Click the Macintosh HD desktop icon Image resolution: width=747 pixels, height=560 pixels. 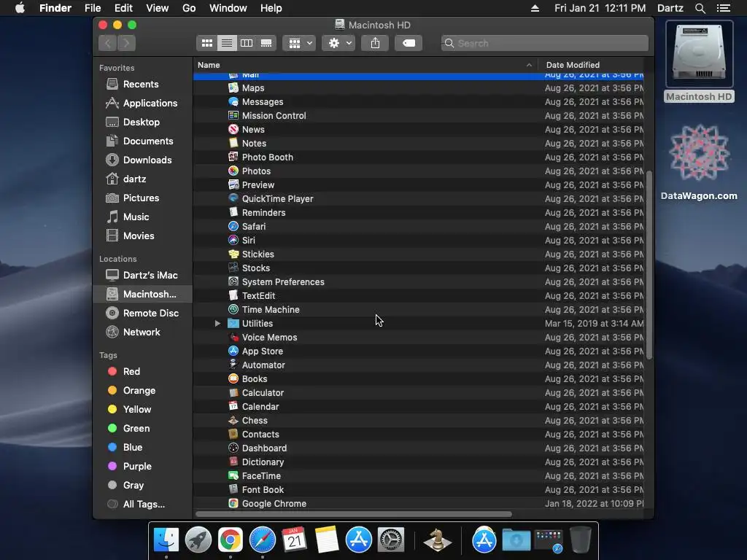coord(699,62)
